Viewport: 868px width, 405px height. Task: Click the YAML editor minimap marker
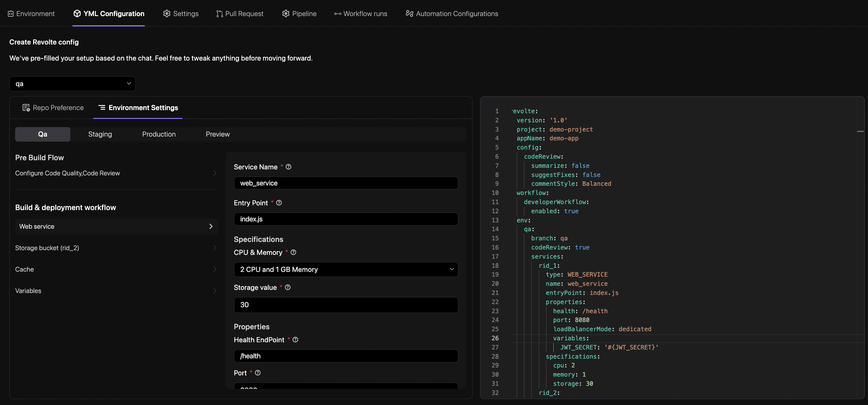click(x=860, y=131)
